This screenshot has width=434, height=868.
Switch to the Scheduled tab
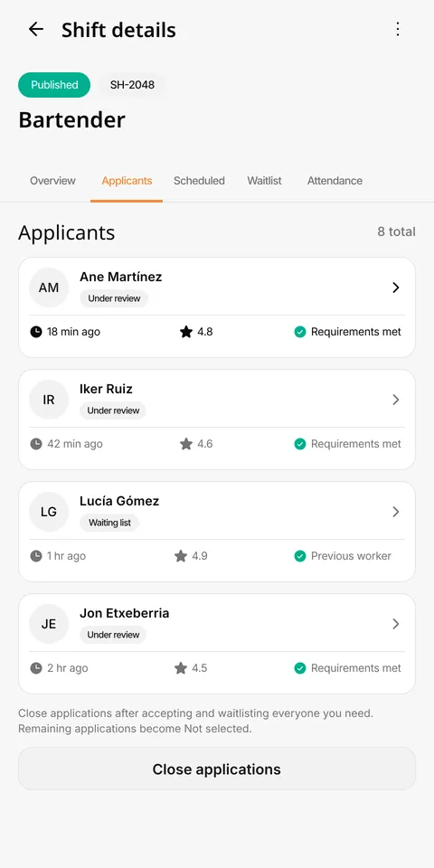coord(199,181)
